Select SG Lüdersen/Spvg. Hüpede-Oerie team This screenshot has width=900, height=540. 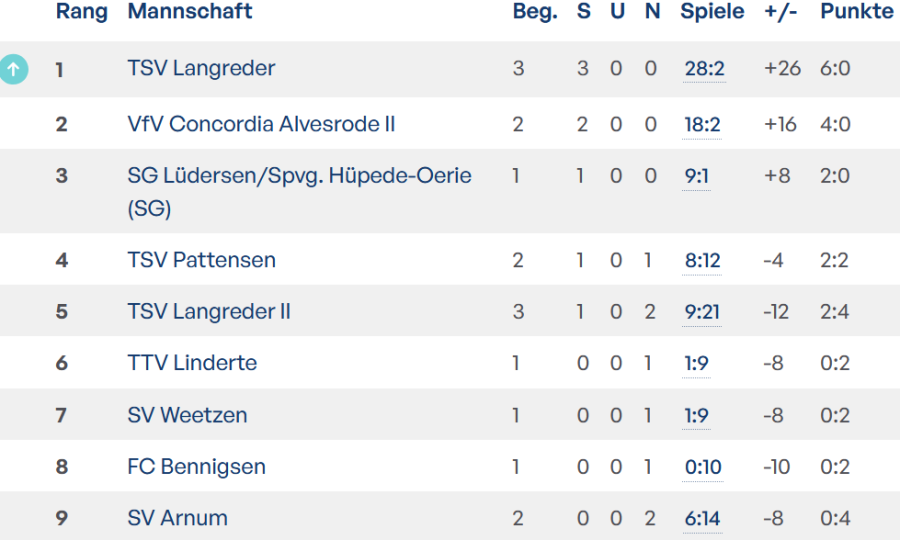click(299, 177)
